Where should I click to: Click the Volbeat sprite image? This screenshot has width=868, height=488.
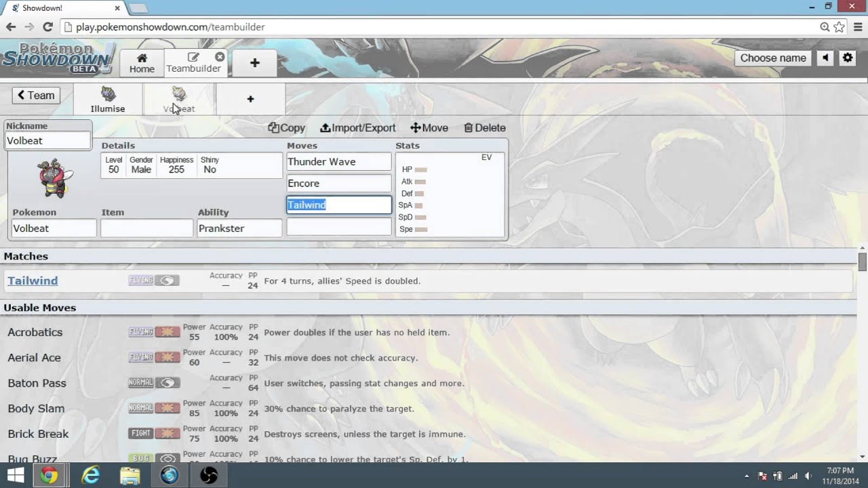tap(54, 178)
